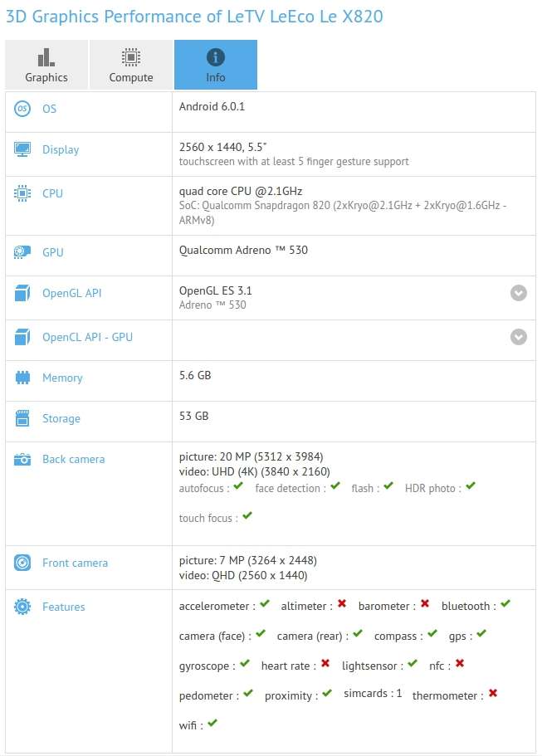Click the '53 GB' storage value
The height and width of the screenshot is (756, 542).
coord(194,416)
